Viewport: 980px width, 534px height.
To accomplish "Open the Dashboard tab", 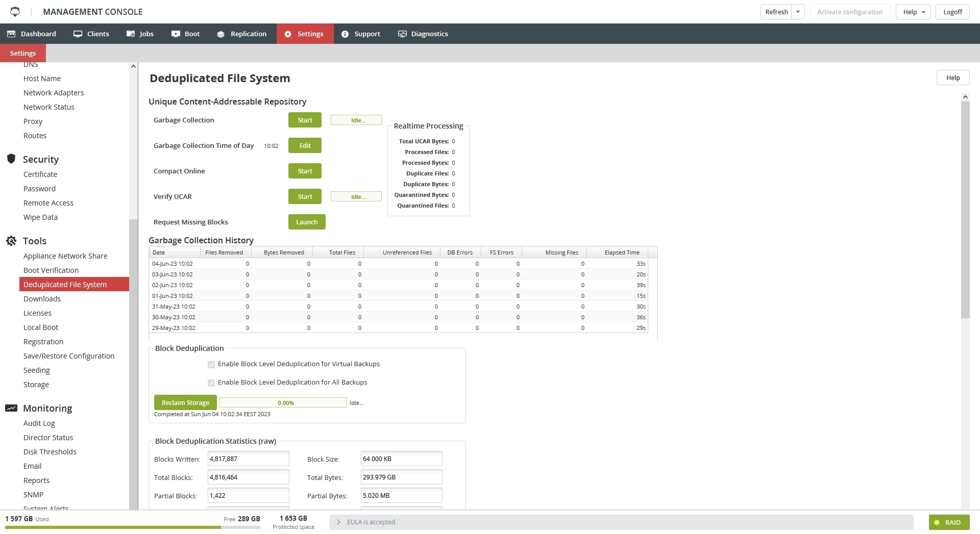I will pos(32,34).
